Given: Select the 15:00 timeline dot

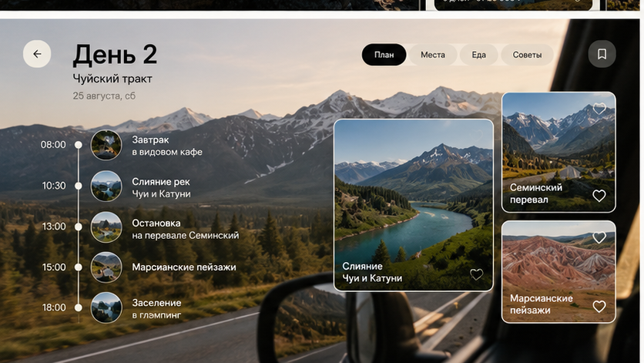Looking at the screenshot, I should pyautogui.click(x=78, y=267).
